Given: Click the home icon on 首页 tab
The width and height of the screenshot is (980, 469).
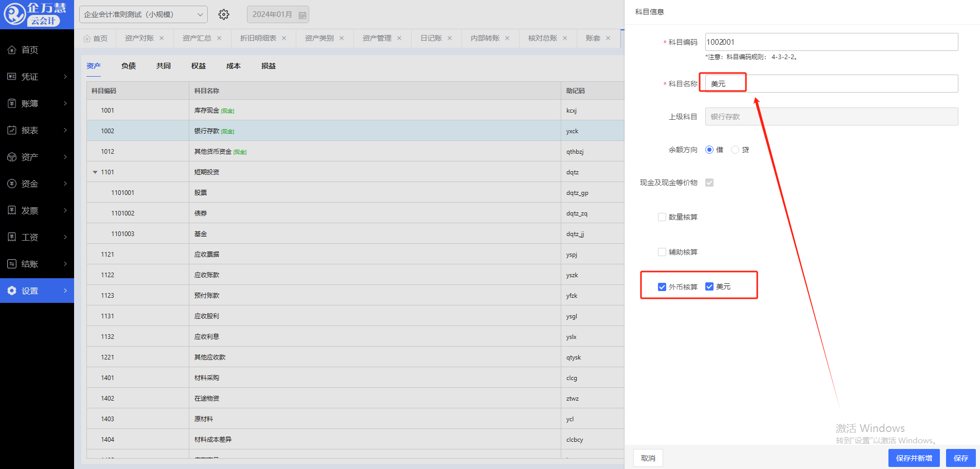Looking at the screenshot, I should pos(87,39).
